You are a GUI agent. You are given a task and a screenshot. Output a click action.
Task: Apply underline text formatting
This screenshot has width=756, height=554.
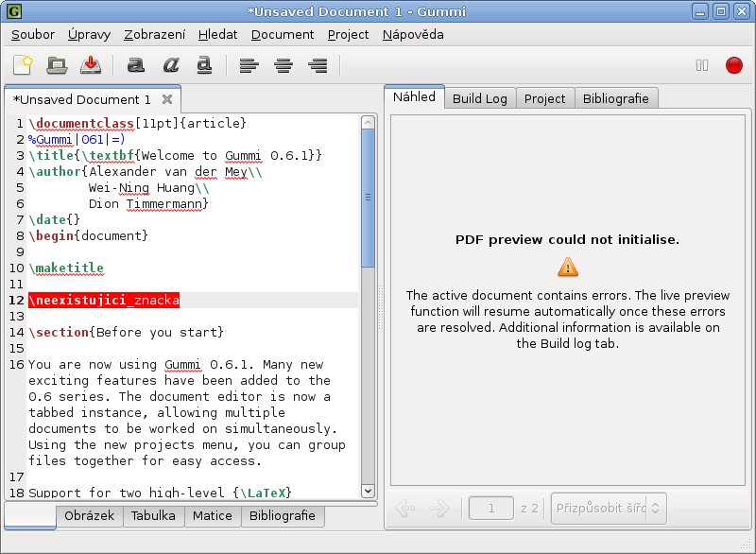click(203, 65)
